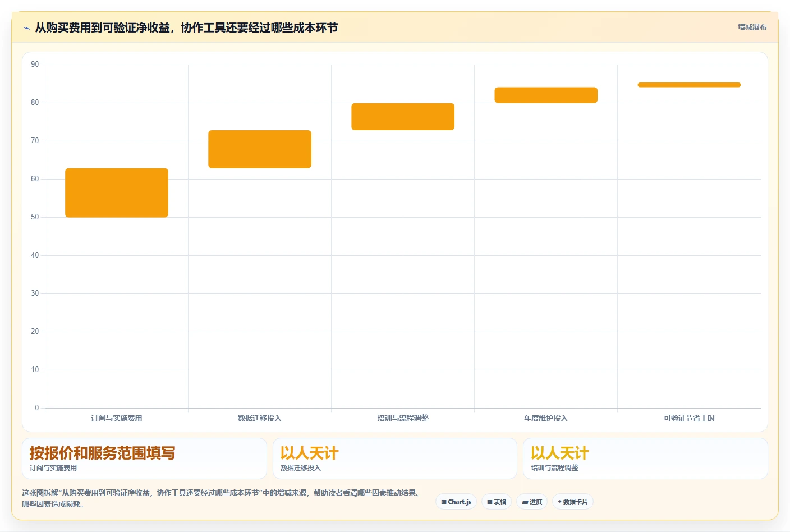
Task: Click the 订阅与实施费用 x-axis label
Action: coord(117,418)
